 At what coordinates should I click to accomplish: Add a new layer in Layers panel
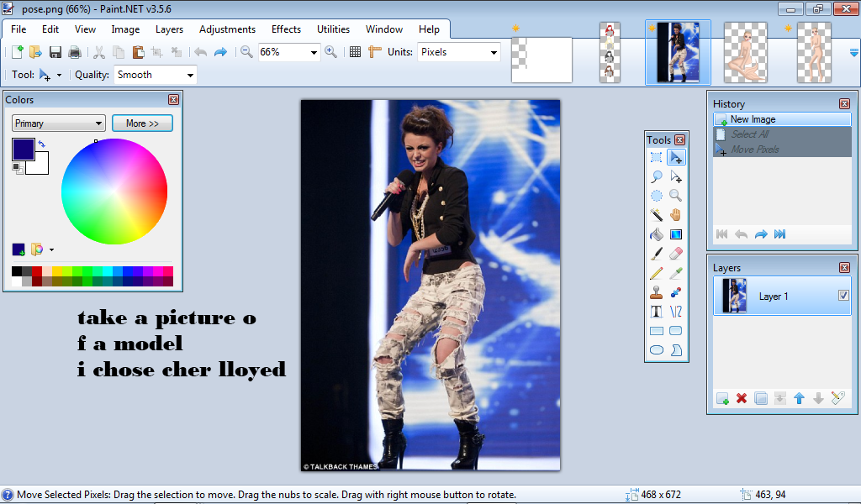click(x=722, y=399)
